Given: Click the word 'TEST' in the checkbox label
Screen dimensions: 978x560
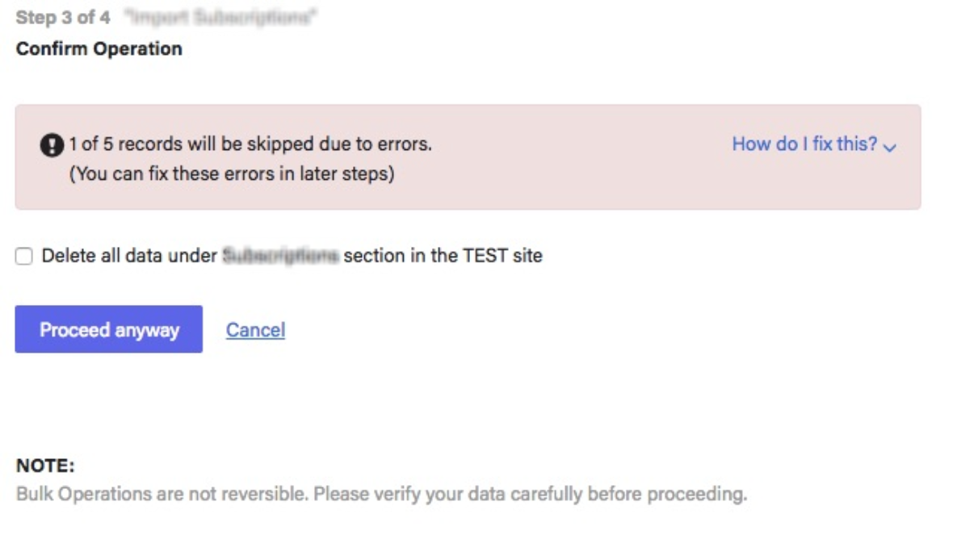Looking at the screenshot, I should point(485,257).
